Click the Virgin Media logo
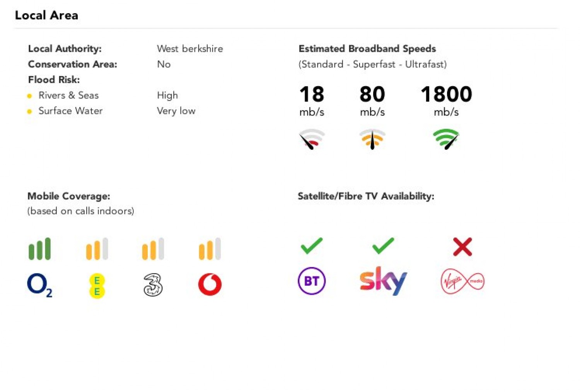Viewport: 580px width, 392px height. coord(462,281)
